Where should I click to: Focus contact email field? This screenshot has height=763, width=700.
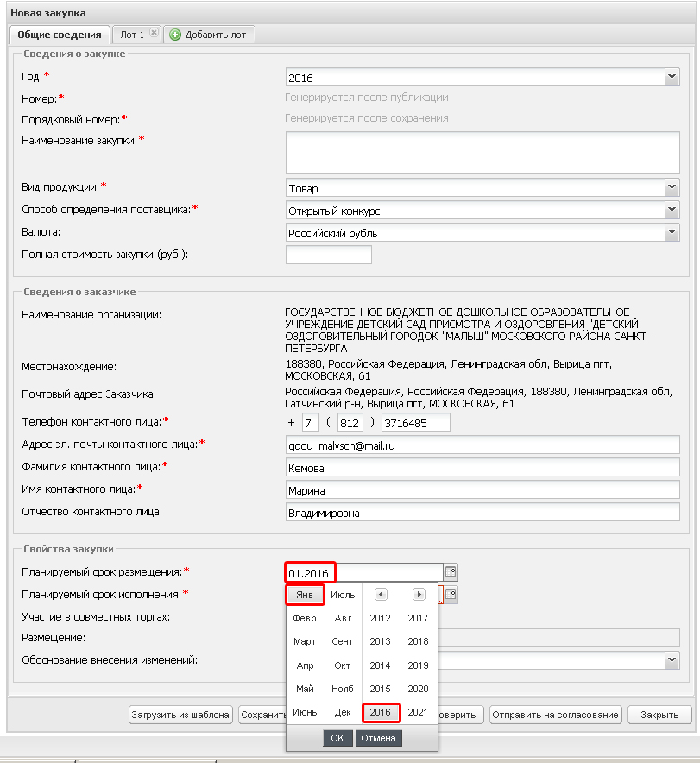click(x=482, y=445)
